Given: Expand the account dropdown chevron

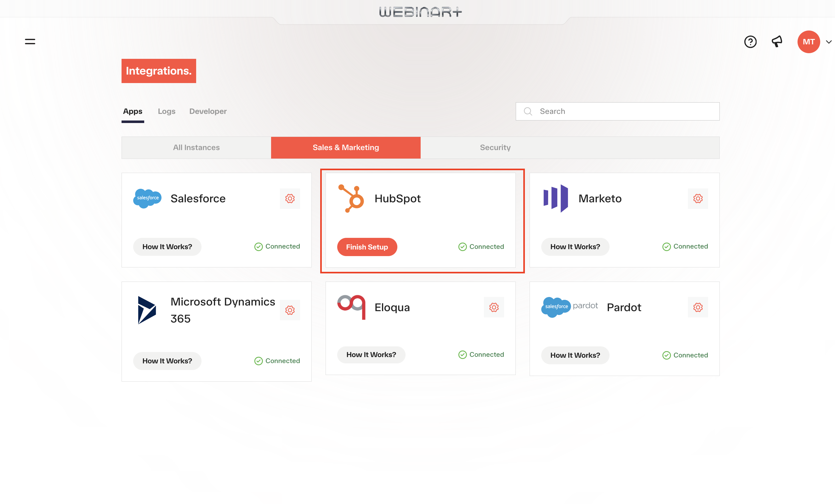Looking at the screenshot, I should point(829,42).
